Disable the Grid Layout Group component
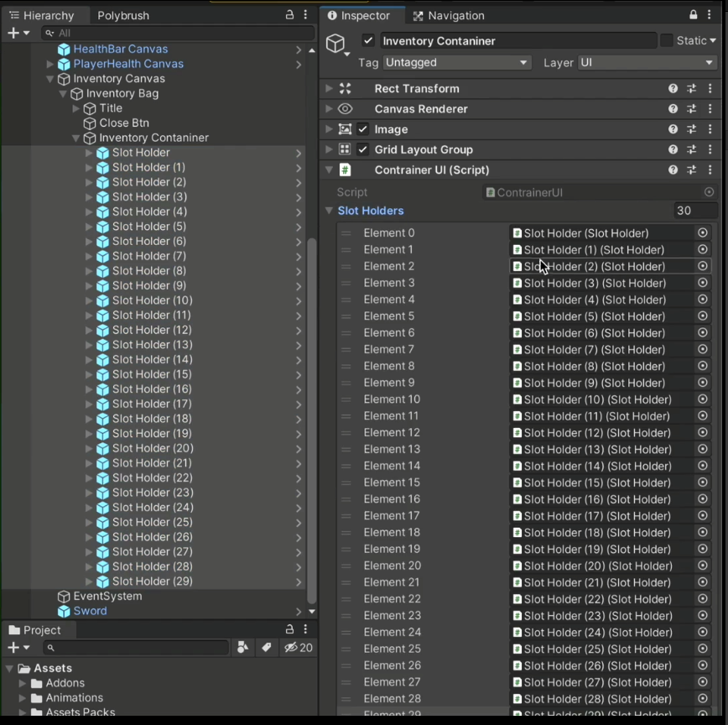728x725 pixels. coord(363,149)
